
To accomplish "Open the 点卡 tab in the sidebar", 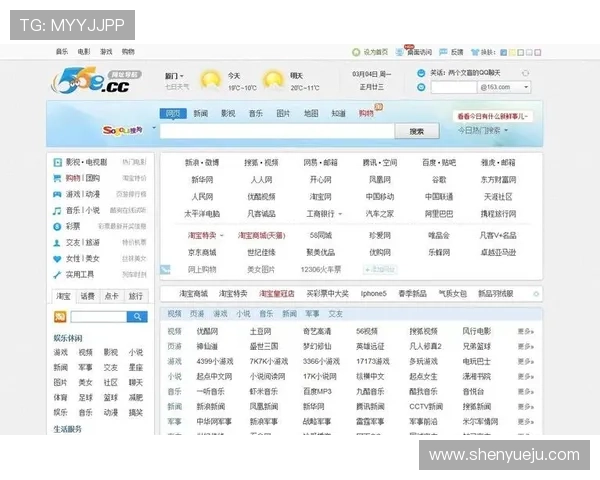I will (111, 296).
